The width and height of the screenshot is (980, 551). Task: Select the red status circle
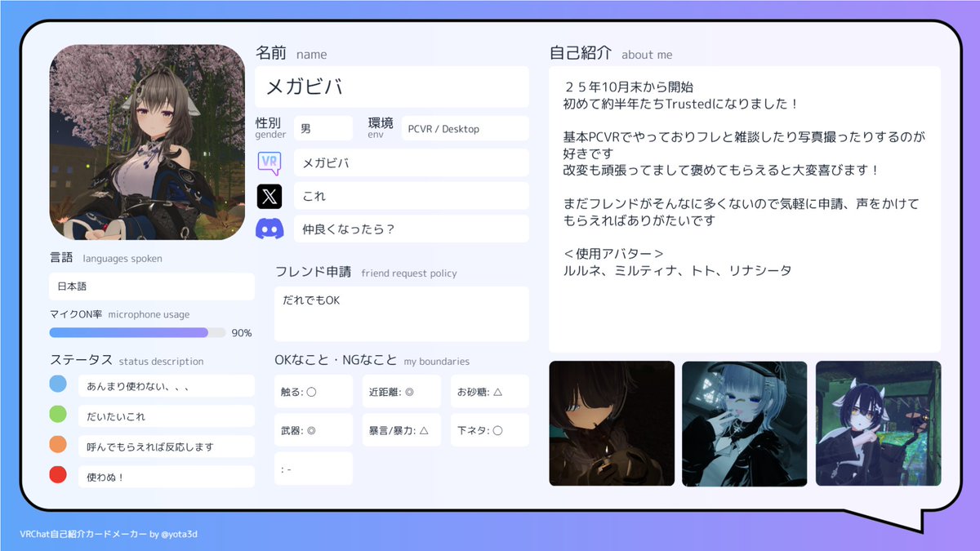[58, 475]
